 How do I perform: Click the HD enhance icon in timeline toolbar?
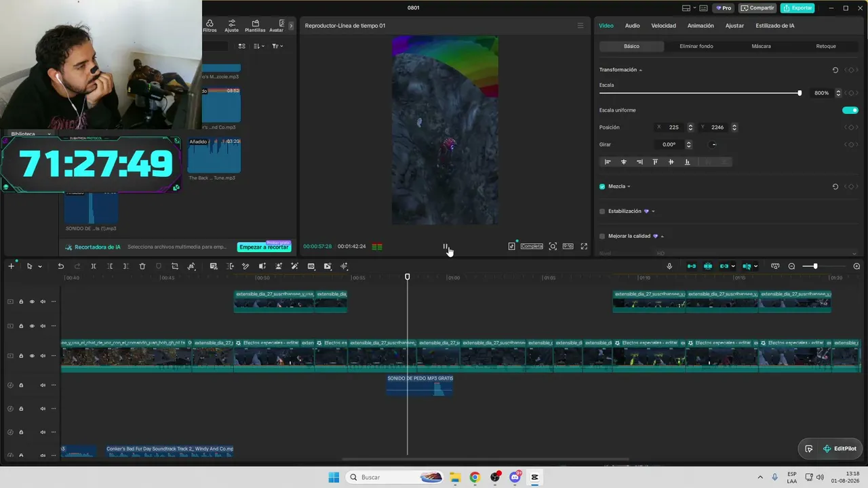coord(311,266)
